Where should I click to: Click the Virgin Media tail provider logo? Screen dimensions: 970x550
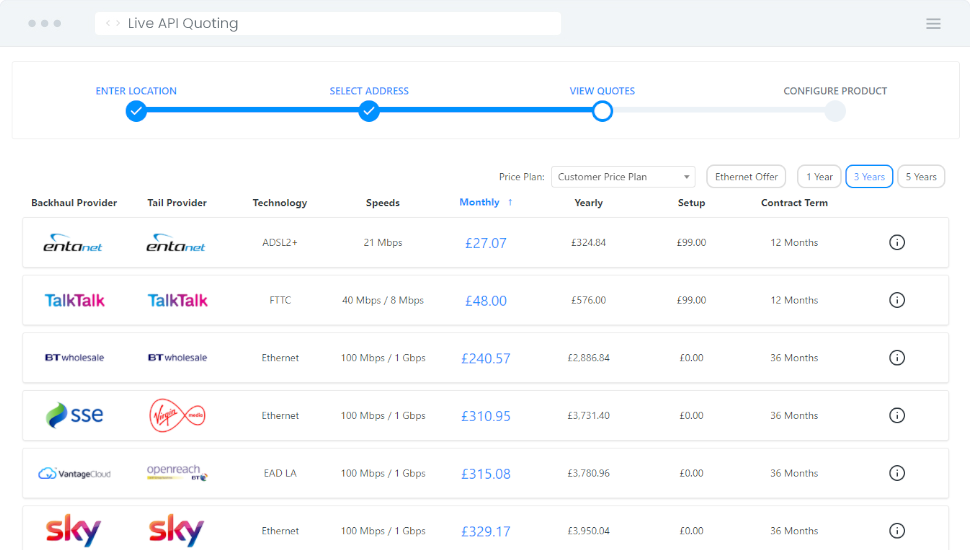[x=177, y=415]
